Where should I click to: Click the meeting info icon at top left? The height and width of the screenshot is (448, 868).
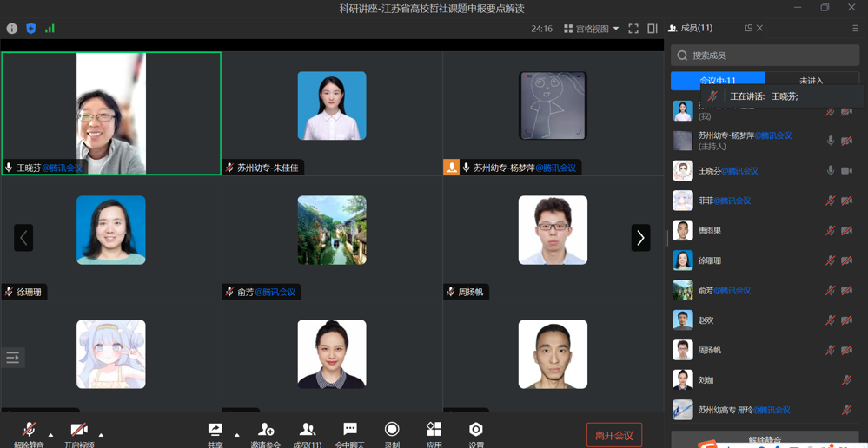click(x=12, y=29)
